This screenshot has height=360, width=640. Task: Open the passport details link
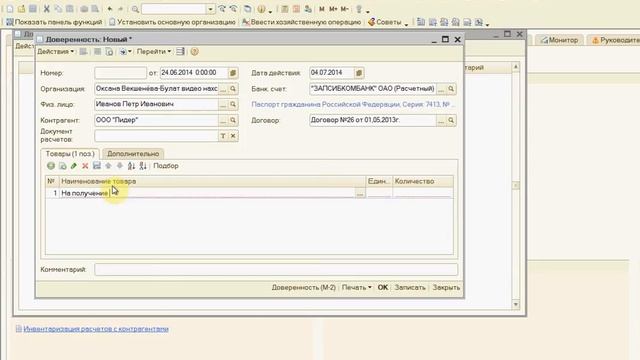coord(353,104)
